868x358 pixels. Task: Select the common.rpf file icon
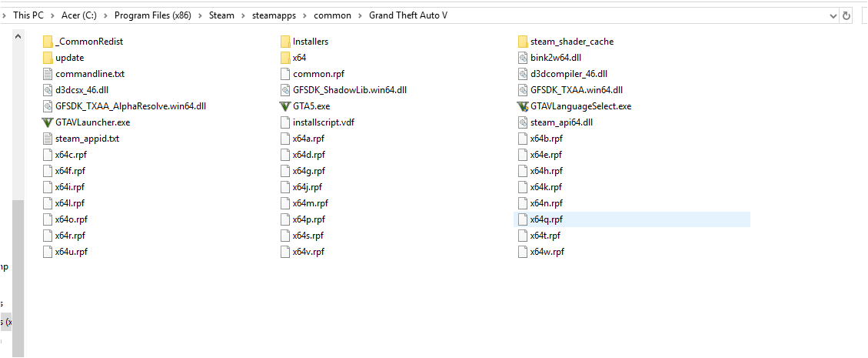tap(285, 74)
